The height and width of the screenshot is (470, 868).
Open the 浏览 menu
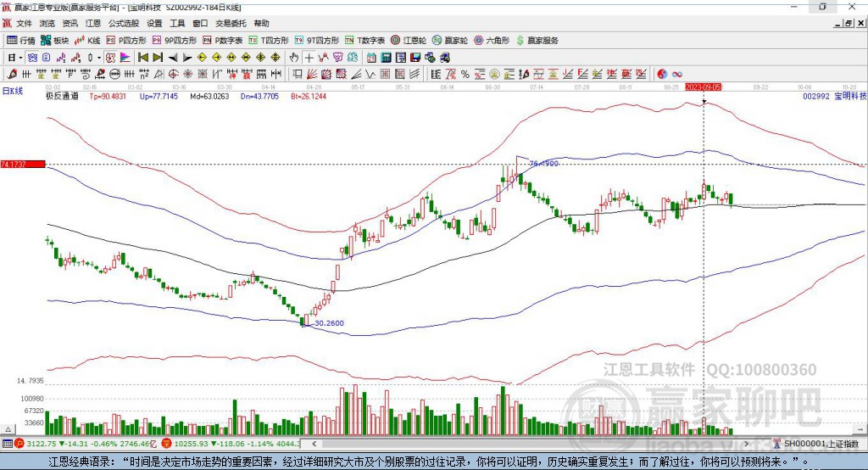[x=47, y=23]
